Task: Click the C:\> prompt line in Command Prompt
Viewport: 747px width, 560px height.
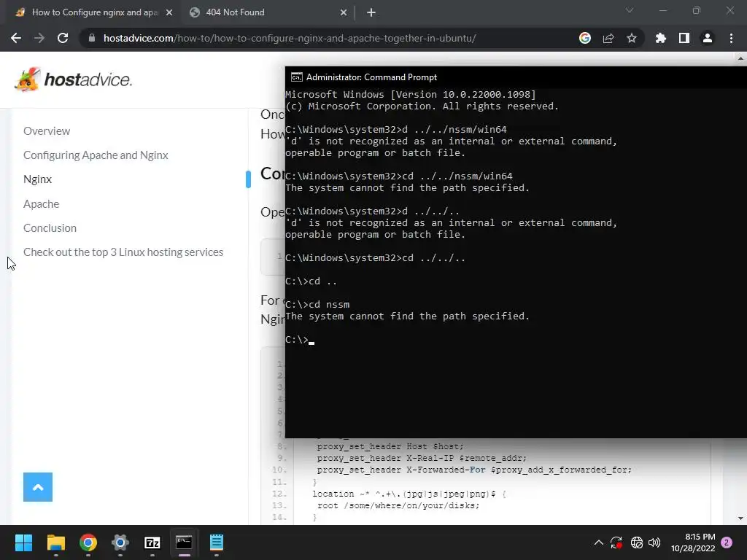Action: point(300,340)
